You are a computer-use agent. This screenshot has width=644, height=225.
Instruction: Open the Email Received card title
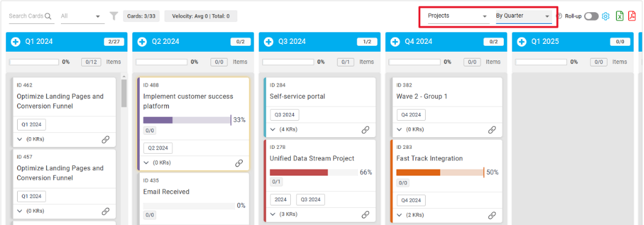(x=166, y=191)
